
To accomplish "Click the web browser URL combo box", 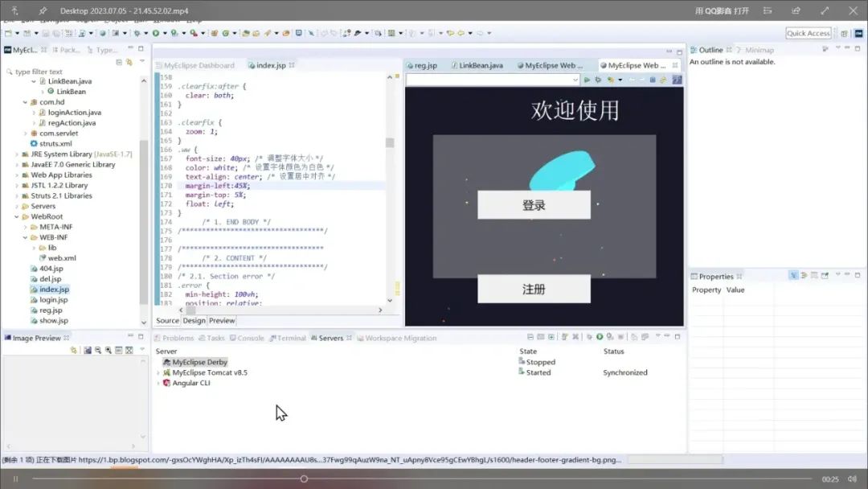I will pos(493,80).
